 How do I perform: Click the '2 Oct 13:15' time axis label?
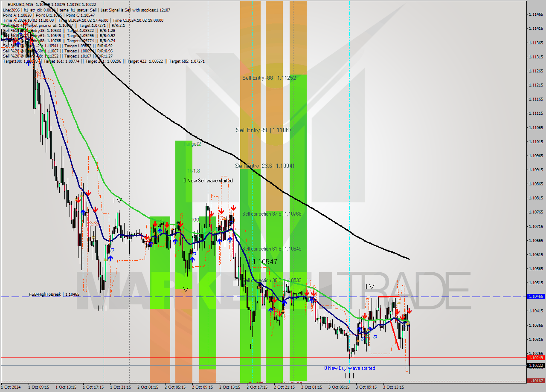[x=229, y=387]
